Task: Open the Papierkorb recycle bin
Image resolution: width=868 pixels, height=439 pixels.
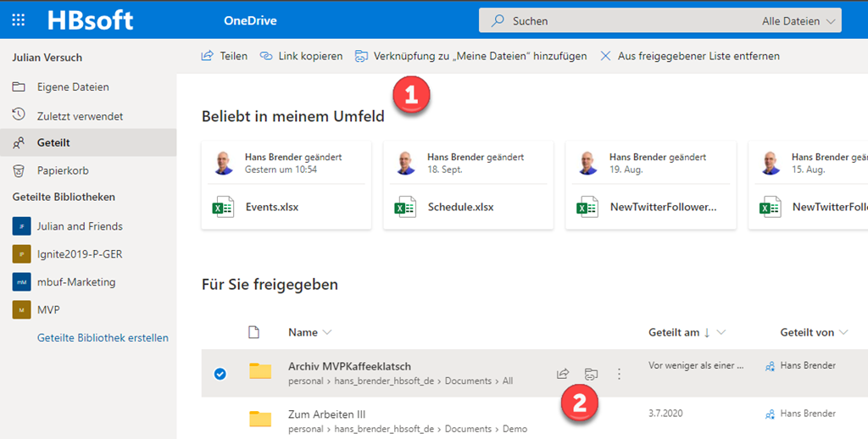Action: point(63,170)
